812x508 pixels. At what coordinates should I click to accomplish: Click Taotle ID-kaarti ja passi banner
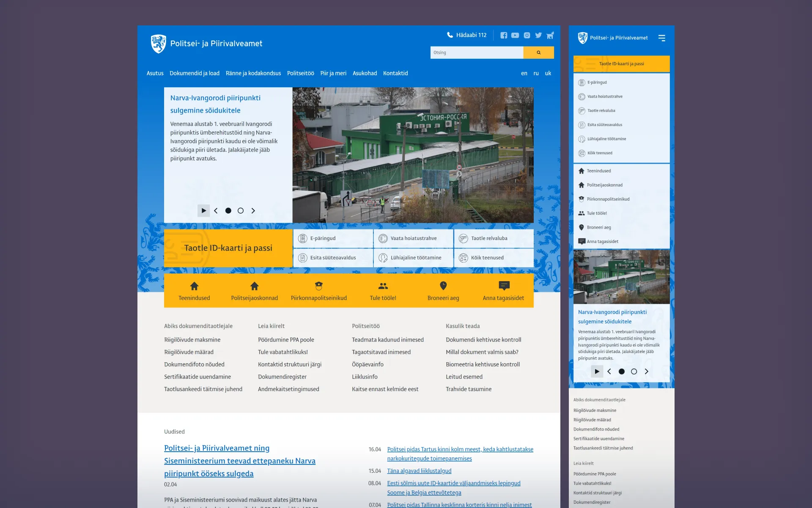(228, 248)
